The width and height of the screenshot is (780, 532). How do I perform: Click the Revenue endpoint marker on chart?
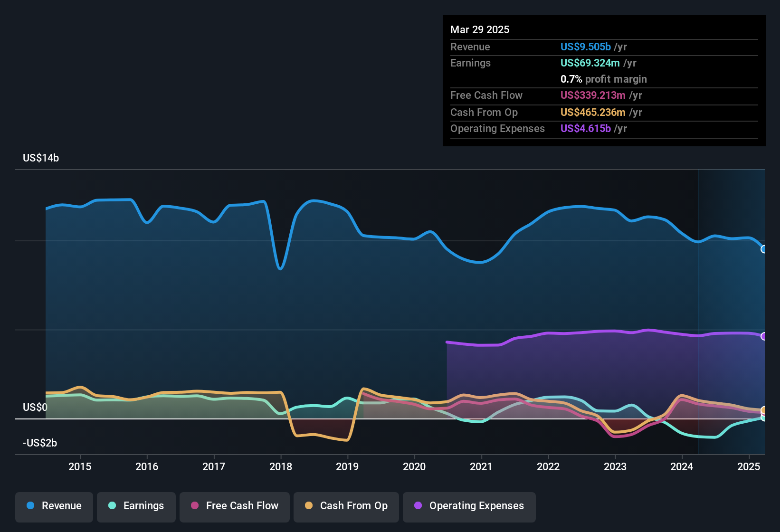tap(763, 249)
